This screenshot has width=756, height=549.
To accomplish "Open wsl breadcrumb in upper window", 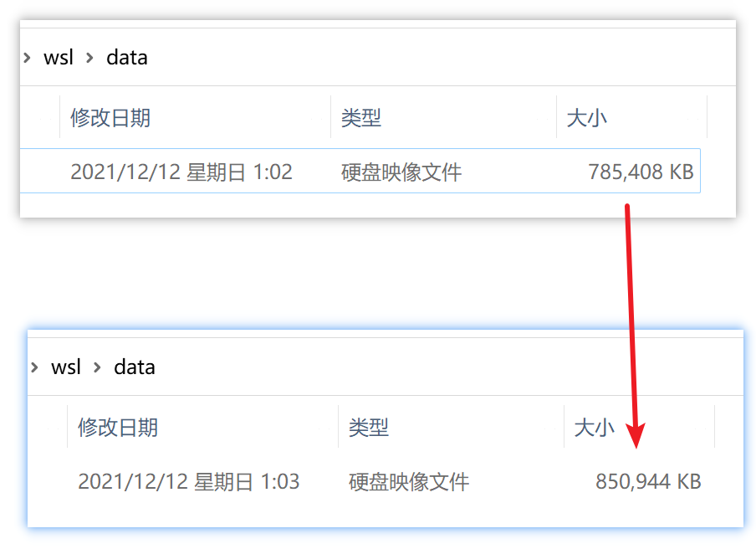I will click(59, 58).
